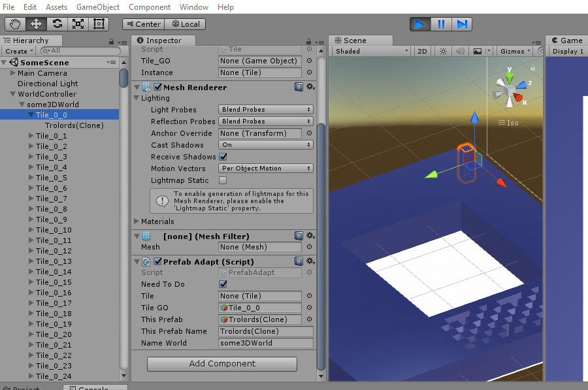Click the Hierarchy search field
Viewport: 588px width, 390px height.
point(80,51)
